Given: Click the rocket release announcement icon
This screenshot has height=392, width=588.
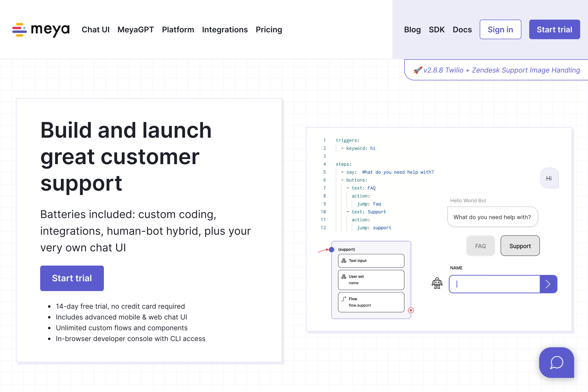Looking at the screenshot, I should point(417,70).
